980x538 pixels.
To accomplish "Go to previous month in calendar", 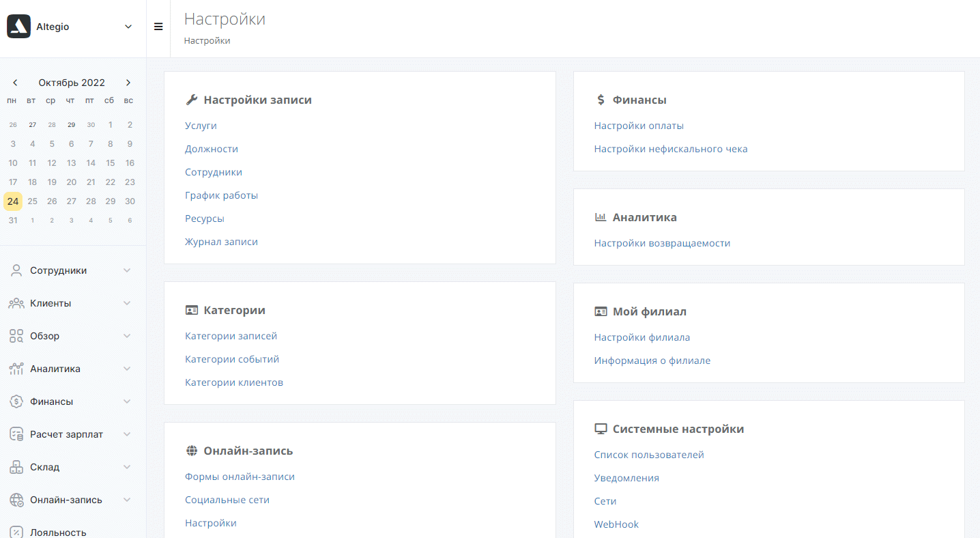I will click(15, 83).
